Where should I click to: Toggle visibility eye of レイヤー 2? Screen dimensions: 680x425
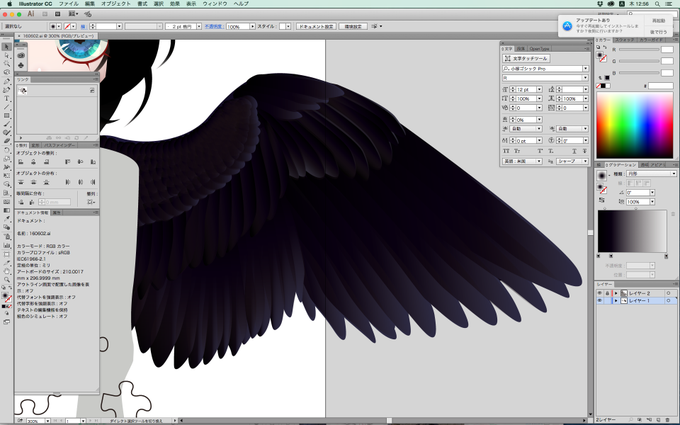pos(600,293)
